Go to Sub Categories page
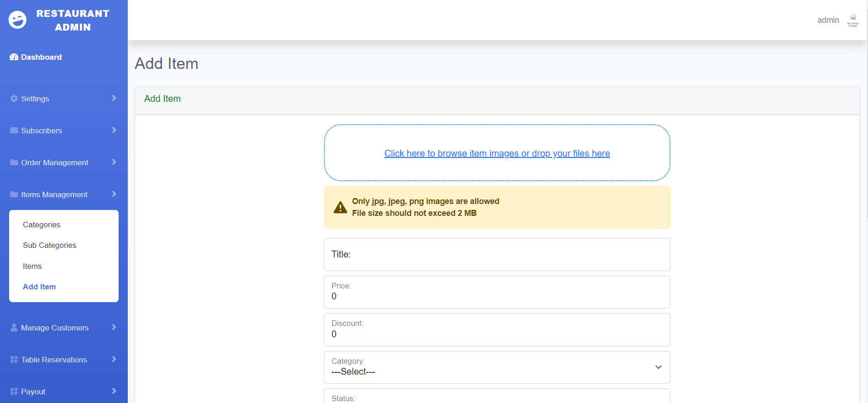The width and height of the screenshot is (868, 403). (49, 245)
